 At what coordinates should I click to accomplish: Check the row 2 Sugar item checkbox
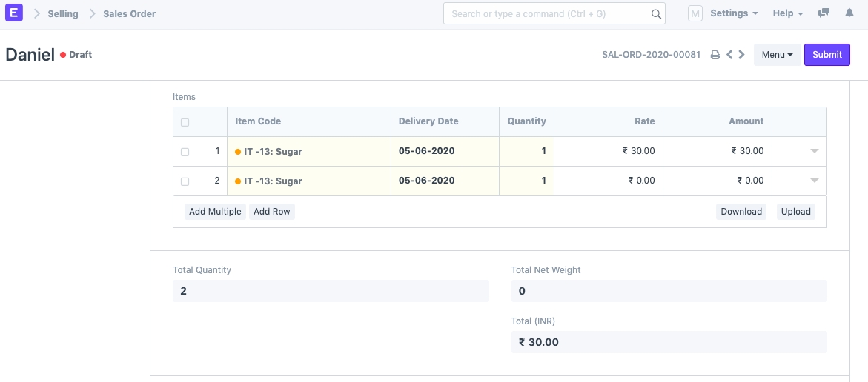[x=185, y=181]
